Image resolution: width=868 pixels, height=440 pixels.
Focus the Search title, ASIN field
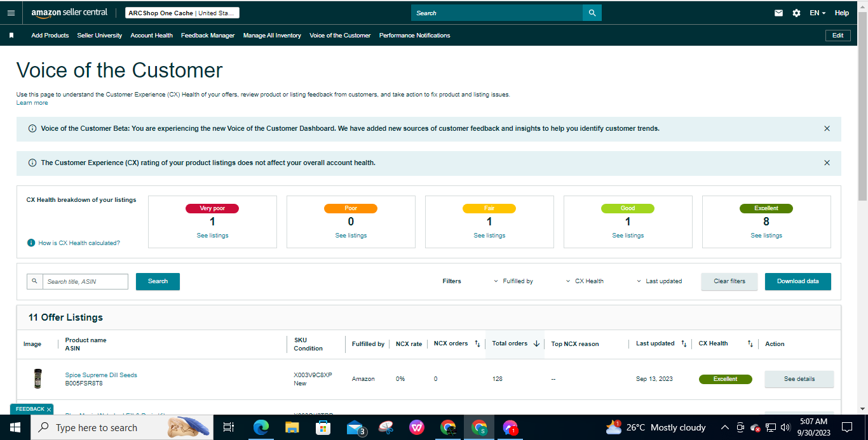pos(85,281)
